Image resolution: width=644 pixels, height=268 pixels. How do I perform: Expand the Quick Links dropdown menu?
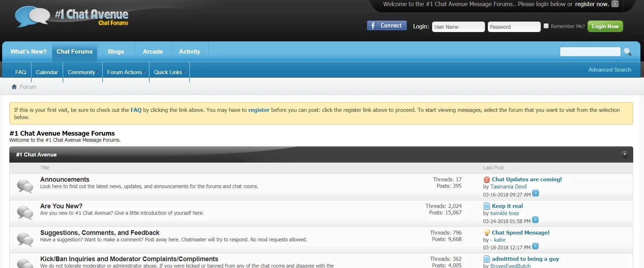pos(170,72)
